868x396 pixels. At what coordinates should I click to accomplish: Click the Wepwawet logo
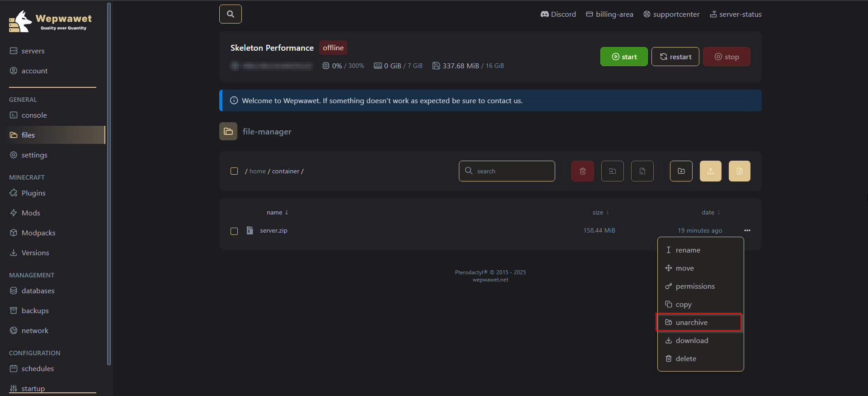point(50,21)
